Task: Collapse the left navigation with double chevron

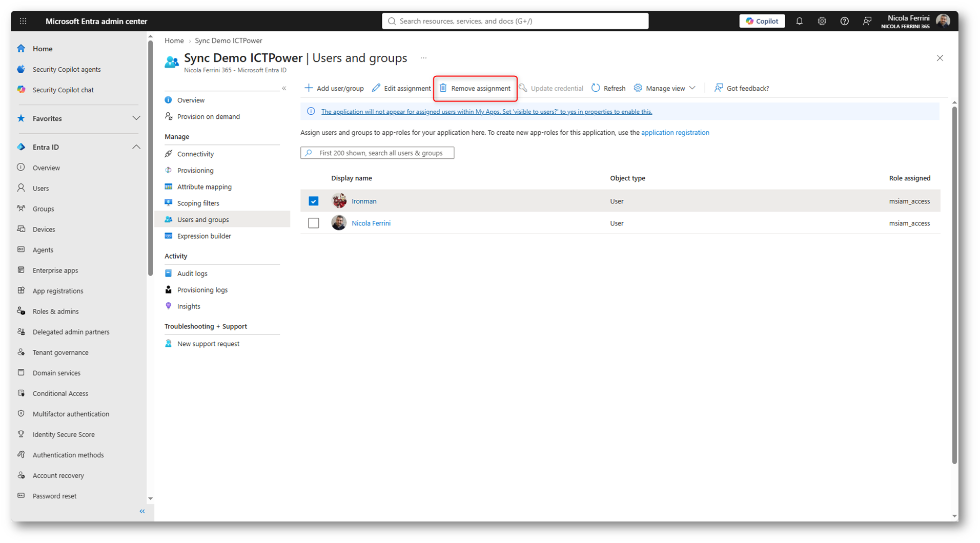Action: point(142,511)
